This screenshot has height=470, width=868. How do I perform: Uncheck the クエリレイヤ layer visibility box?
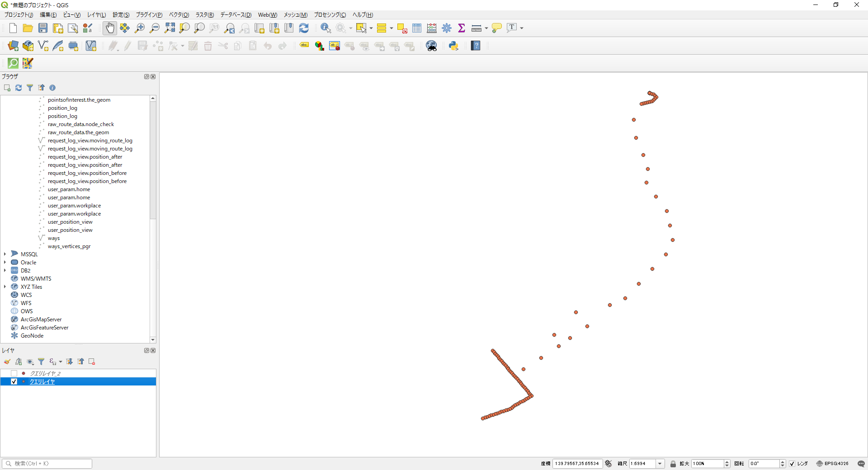[14, 381]
